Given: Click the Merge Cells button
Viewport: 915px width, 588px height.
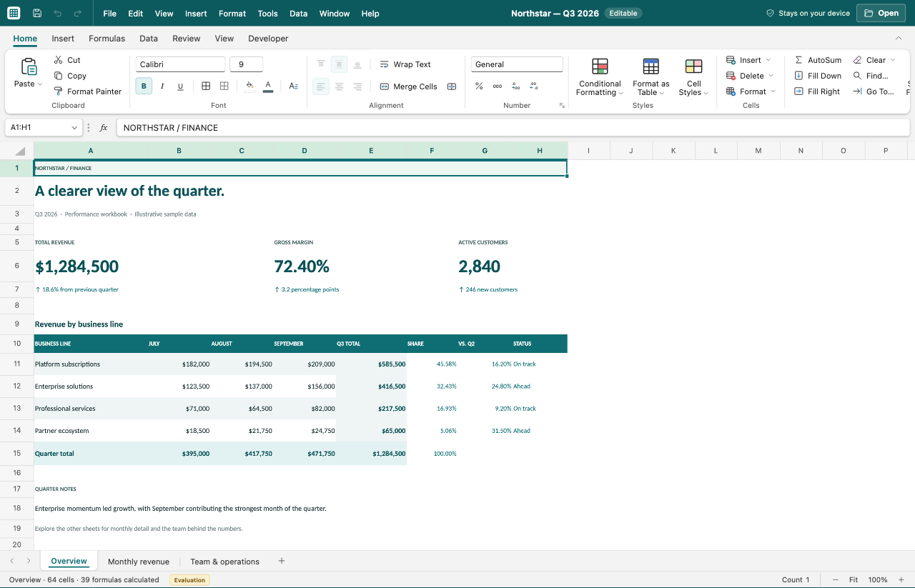Looking at the screenshot, I should click(x=407, y=86).
